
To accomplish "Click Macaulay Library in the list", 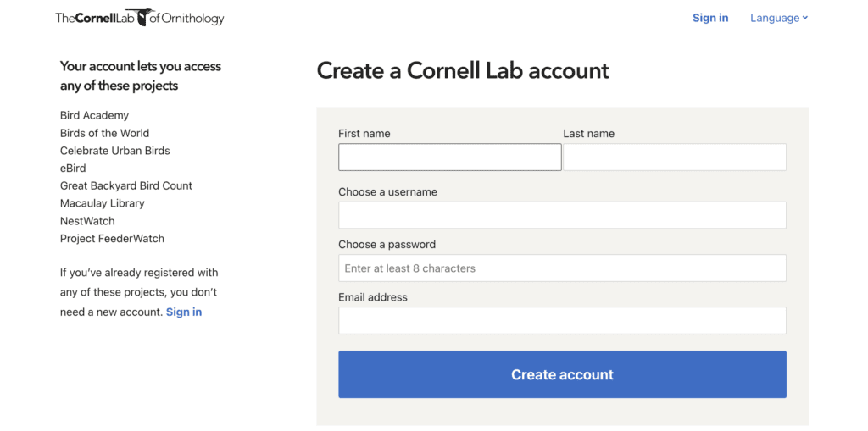I will [102, 203].
